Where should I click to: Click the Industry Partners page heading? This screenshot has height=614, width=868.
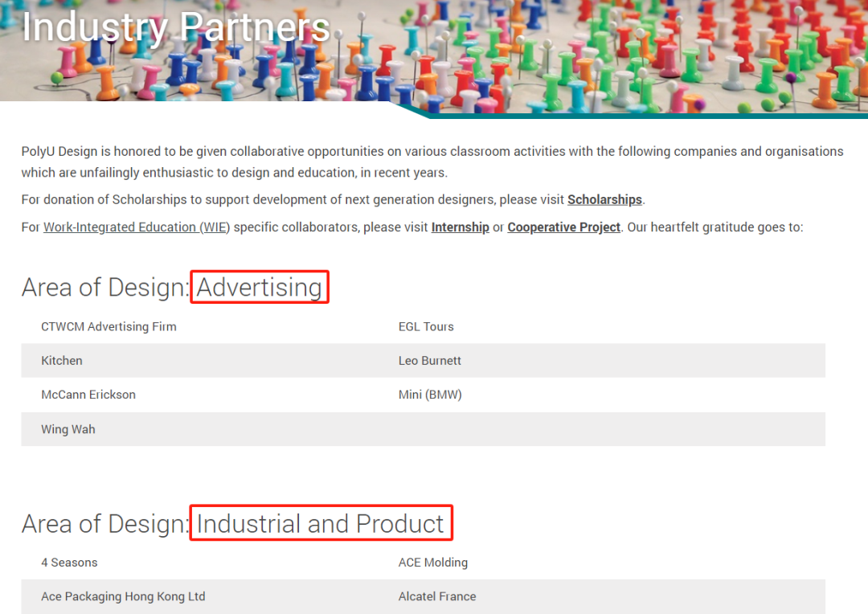[x=175, y=27]
